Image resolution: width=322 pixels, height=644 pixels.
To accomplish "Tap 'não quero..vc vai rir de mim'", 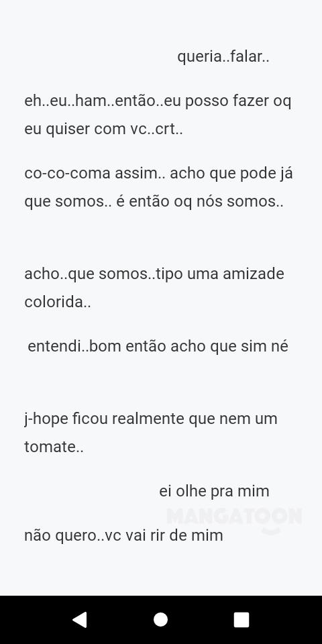I will [x=123, y=536].
